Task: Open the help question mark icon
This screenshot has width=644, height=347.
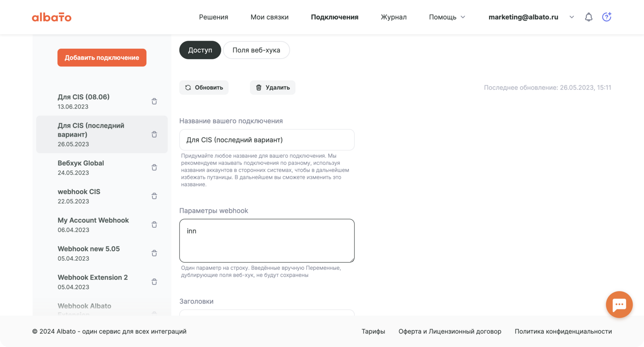Action: [x=607, y=17]
